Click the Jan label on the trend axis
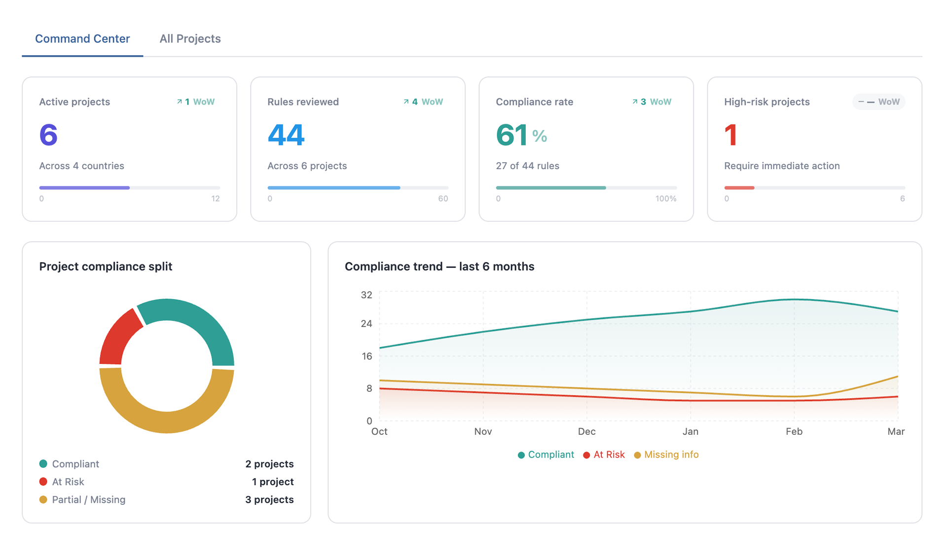This screenshot has height=560, width=947. (690, 431)
